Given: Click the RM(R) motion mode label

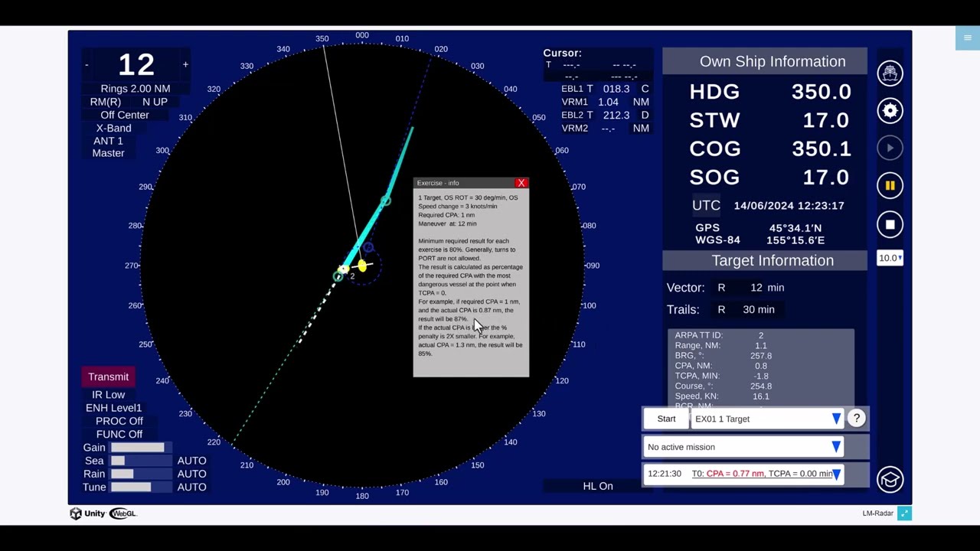Looking at the screenshot, I should (x=106, y=102).
